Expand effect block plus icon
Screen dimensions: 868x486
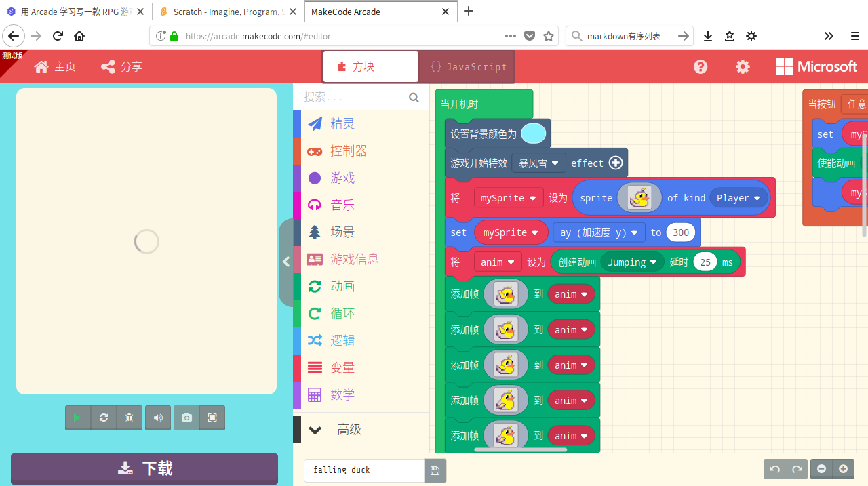point(616,163)
